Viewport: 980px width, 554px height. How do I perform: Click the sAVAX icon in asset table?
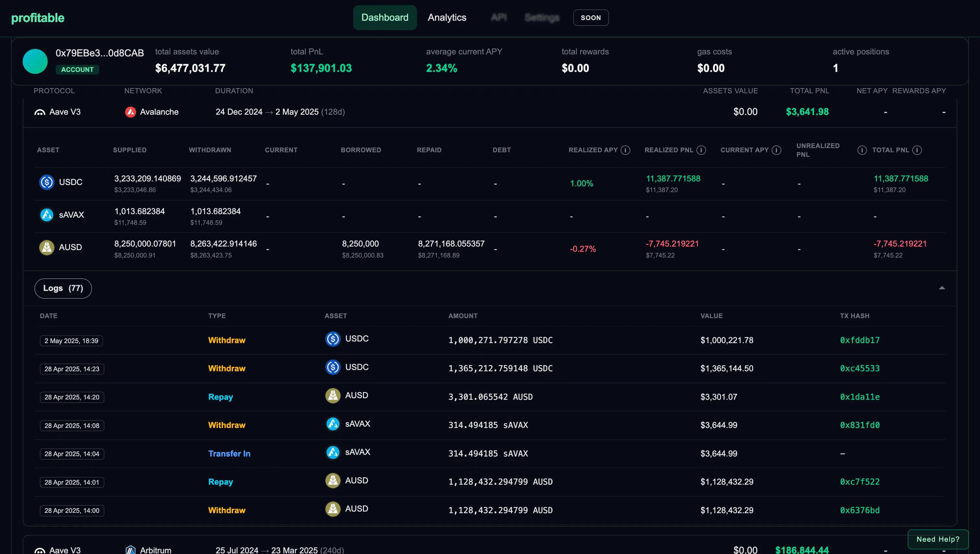pos(47,214)
